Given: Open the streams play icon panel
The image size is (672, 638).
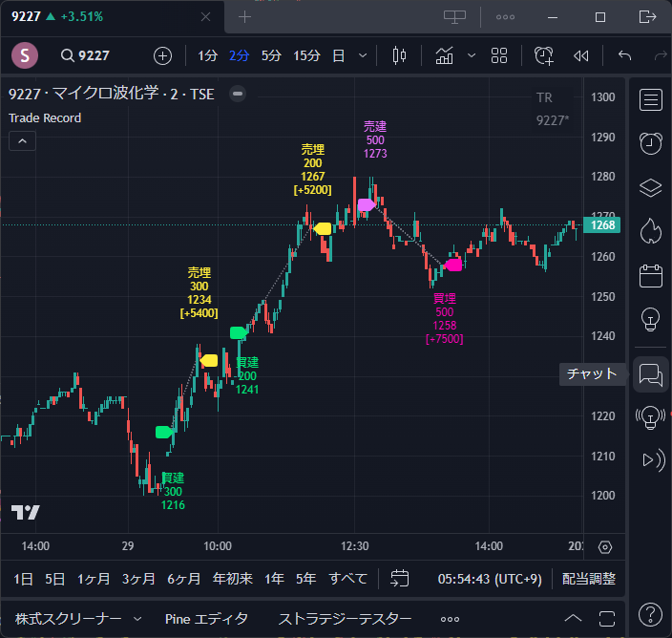Looking at the screenshot, I should point(653,460).
